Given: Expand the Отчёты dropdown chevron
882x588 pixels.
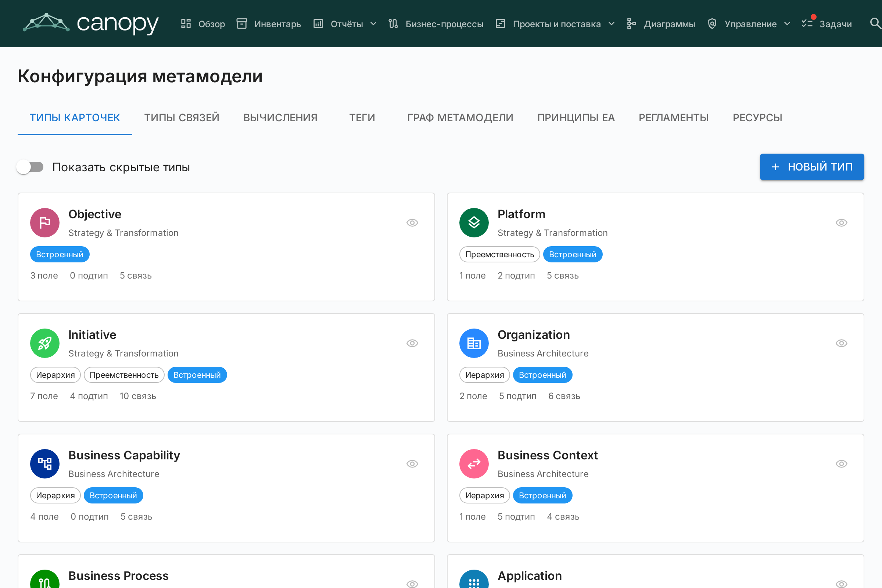Looking at the screenshot, I should (x=373, y=24).
